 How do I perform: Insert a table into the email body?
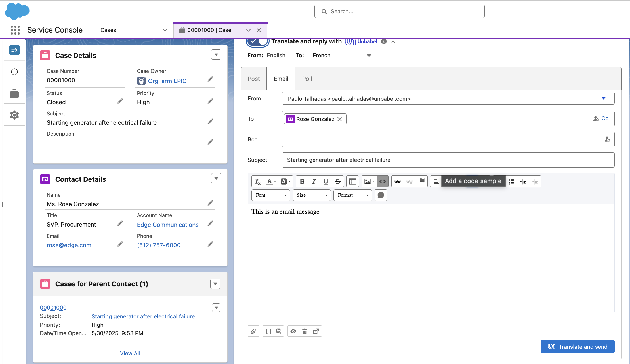(353, 181)
